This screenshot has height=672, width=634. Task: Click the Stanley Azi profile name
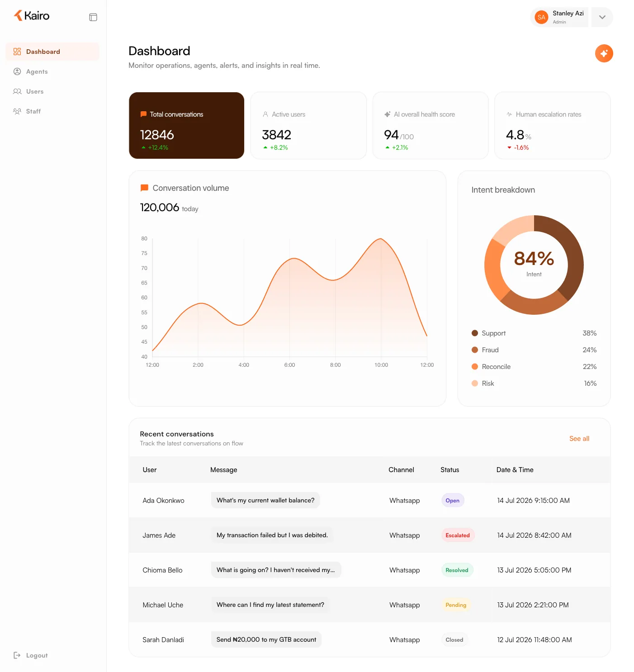pyautogui.click(x=568, y=14)
